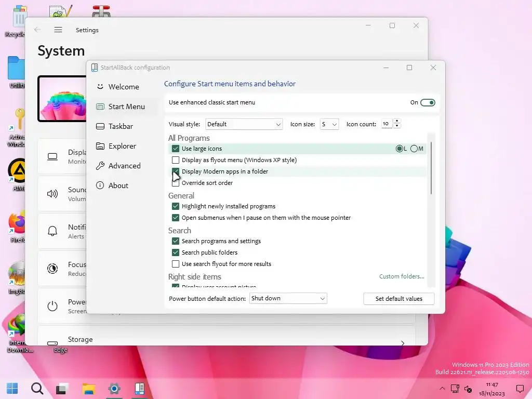Click the Display monitor icon in Settings
The image size is (532, 399).
click(x=52, y=157)
